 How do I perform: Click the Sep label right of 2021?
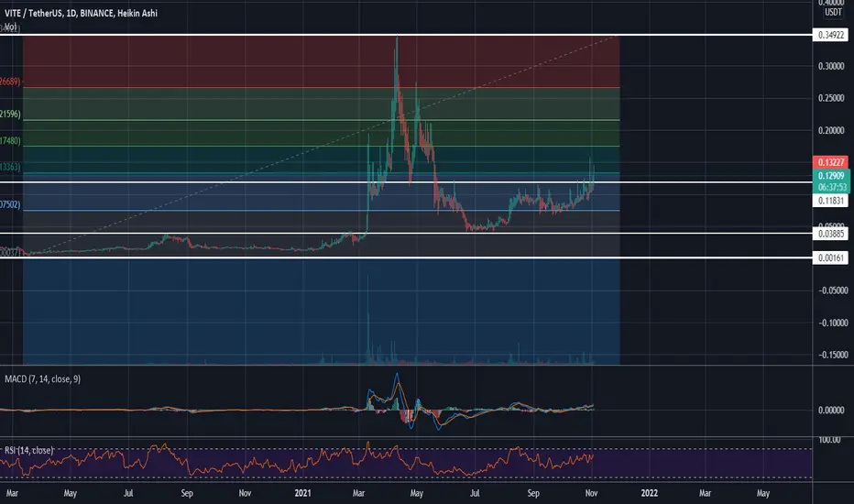coord(533,493)
